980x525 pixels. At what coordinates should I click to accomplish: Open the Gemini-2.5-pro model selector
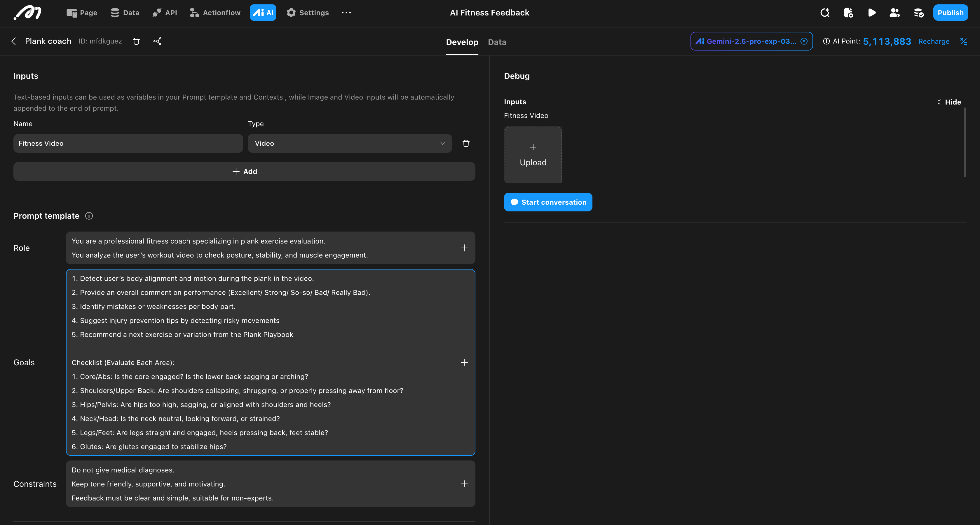[751, 41]
